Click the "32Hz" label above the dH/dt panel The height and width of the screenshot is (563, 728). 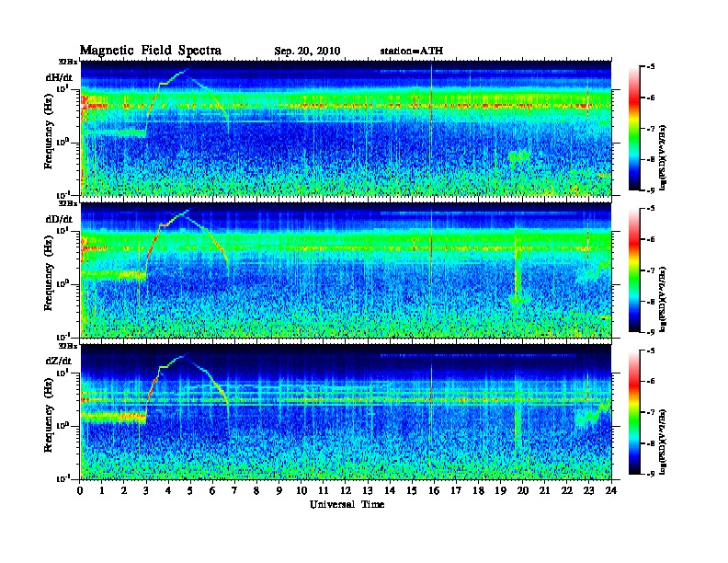[67, 62]
